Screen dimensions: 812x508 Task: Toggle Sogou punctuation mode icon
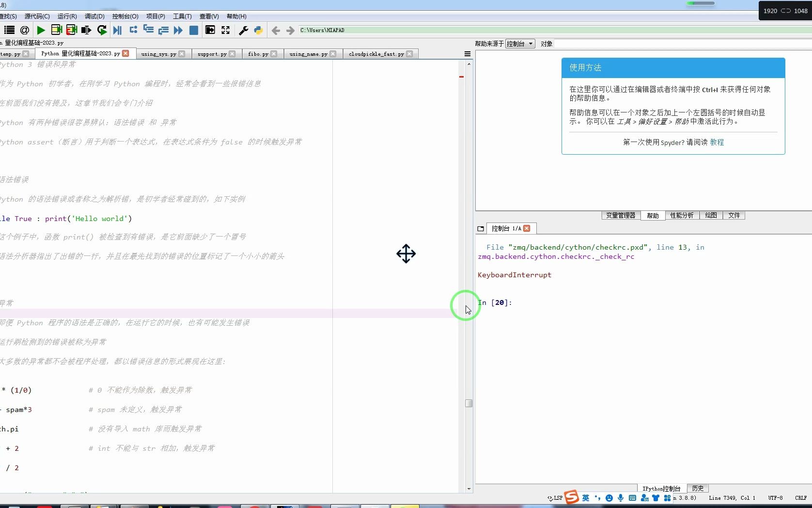(597, 498)
